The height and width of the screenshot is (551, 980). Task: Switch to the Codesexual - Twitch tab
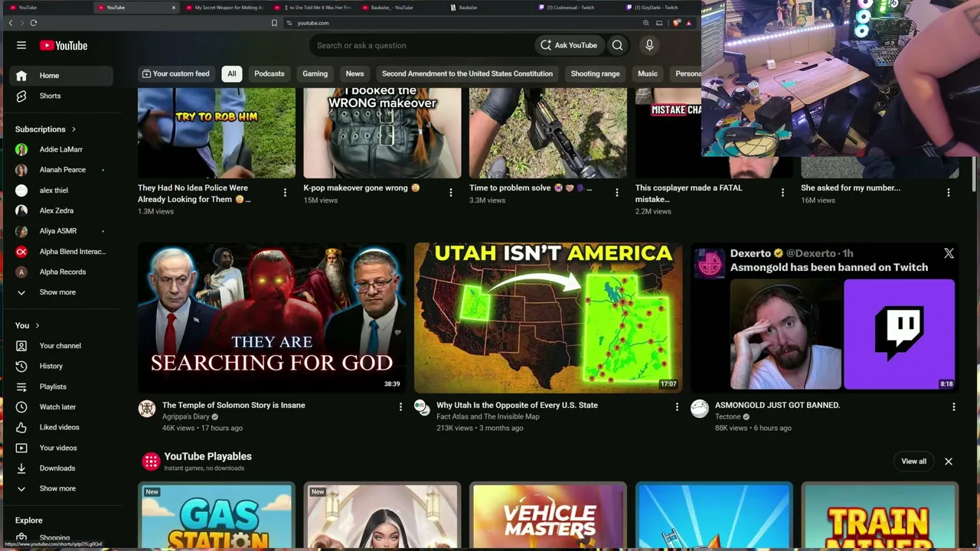(x=570, y=8)
